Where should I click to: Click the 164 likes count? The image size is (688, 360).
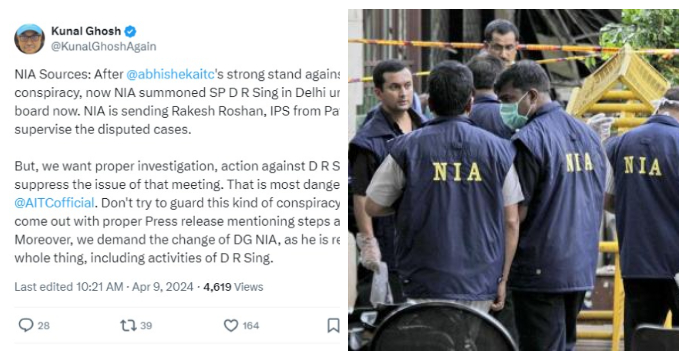tap(251, 326)
